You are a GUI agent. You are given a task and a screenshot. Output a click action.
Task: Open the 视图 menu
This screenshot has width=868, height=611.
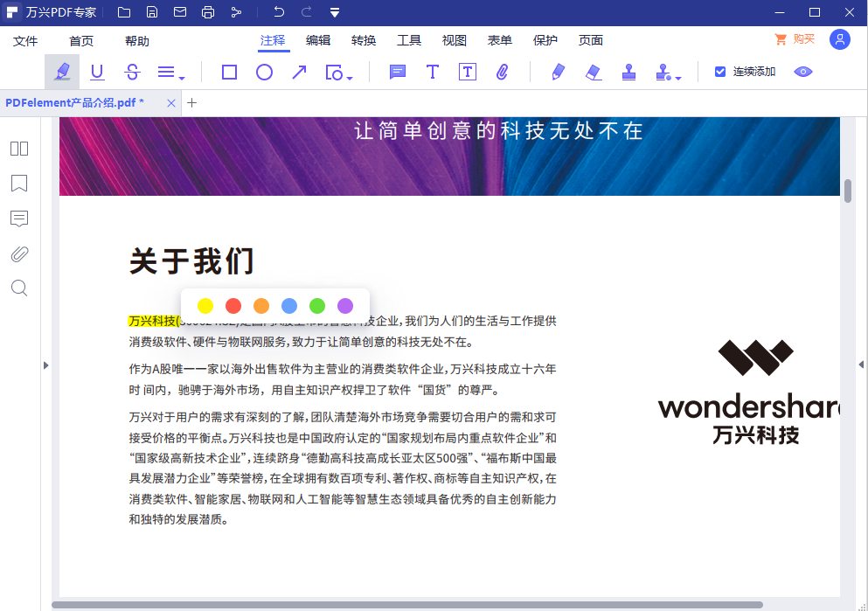click(454, 40)
